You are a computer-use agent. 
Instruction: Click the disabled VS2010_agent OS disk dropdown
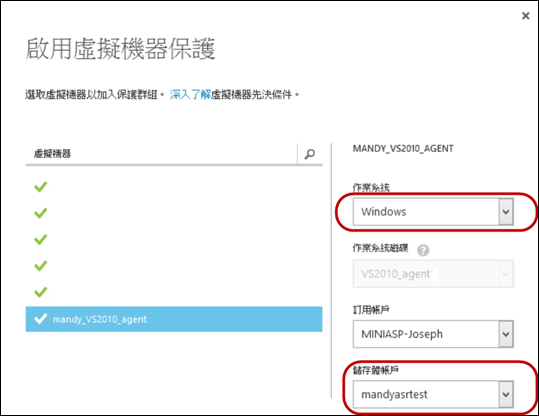(433, 274)
